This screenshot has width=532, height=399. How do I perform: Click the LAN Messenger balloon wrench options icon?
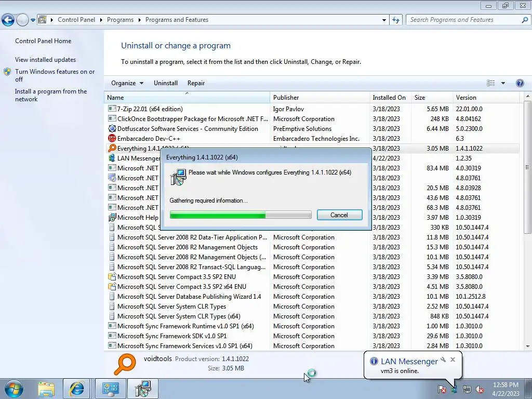tap(443, 360)
